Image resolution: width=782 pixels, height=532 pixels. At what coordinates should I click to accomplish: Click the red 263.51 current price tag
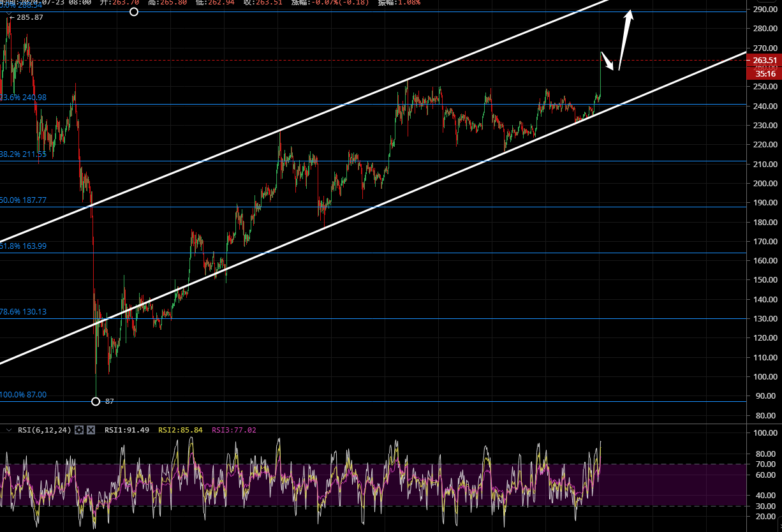click(764, 61)
